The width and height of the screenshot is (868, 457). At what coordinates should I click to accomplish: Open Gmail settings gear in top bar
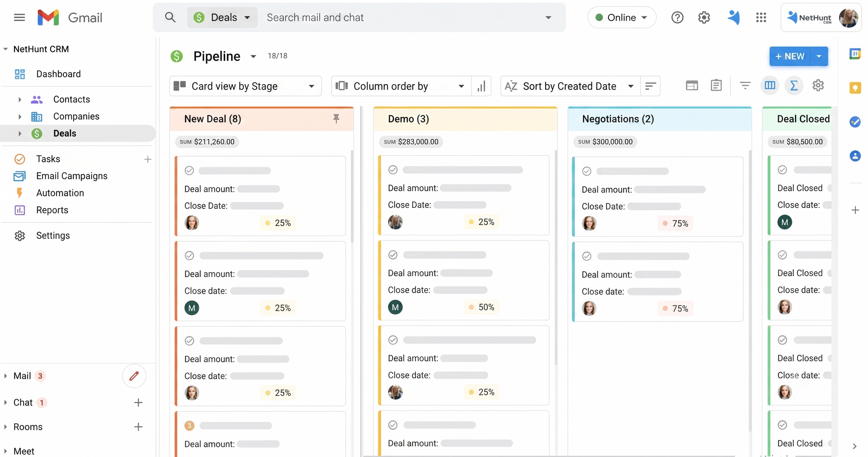pos(703,18)
